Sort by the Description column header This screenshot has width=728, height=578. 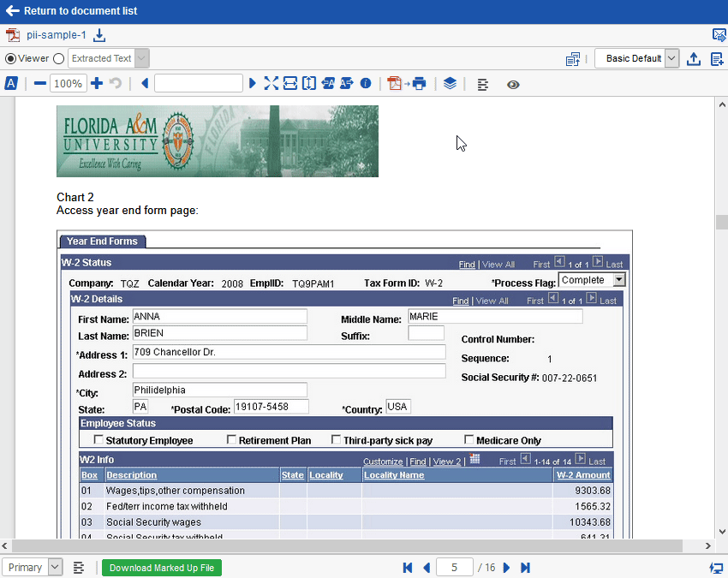point(131,475)
